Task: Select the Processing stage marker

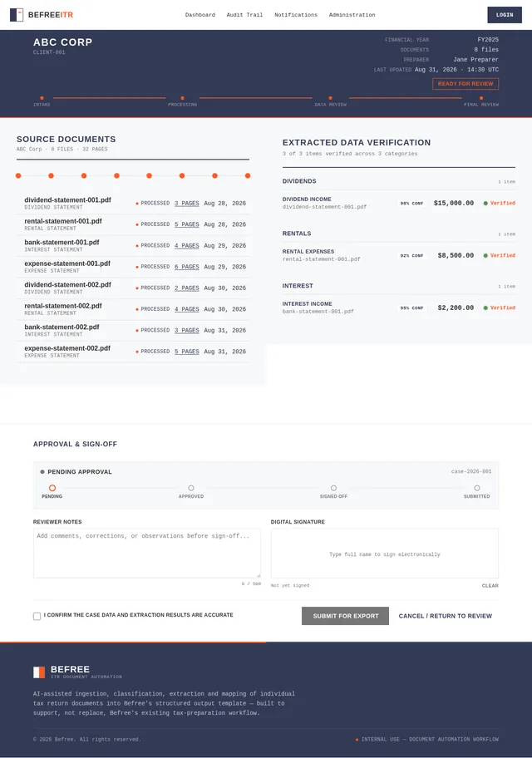Action: click(182, 98)
